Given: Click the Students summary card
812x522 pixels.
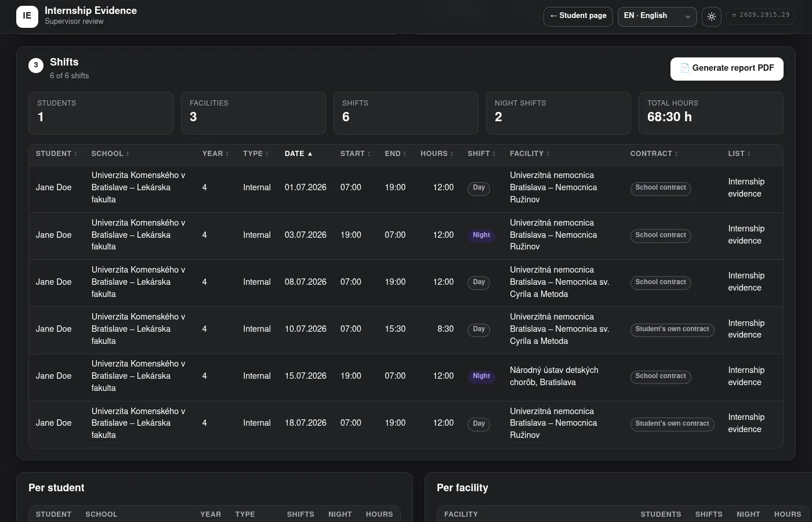Looking at the screenshot, I should 101,113.
